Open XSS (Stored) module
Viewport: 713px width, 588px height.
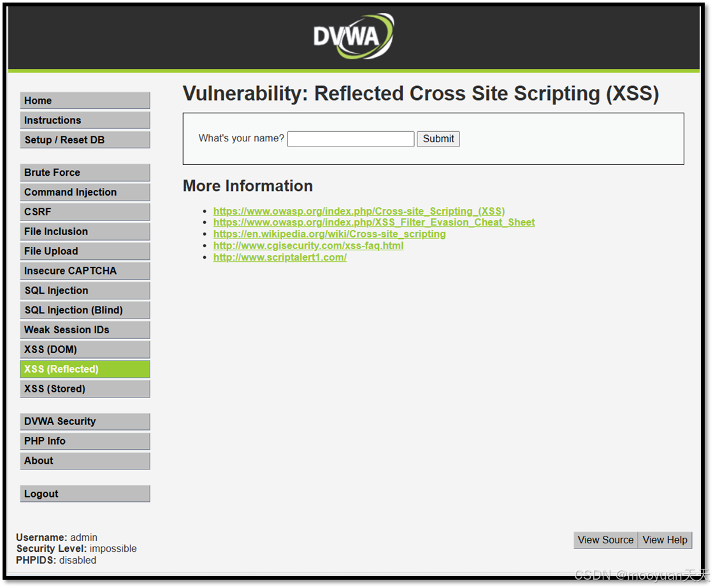[x=85, y=389]
